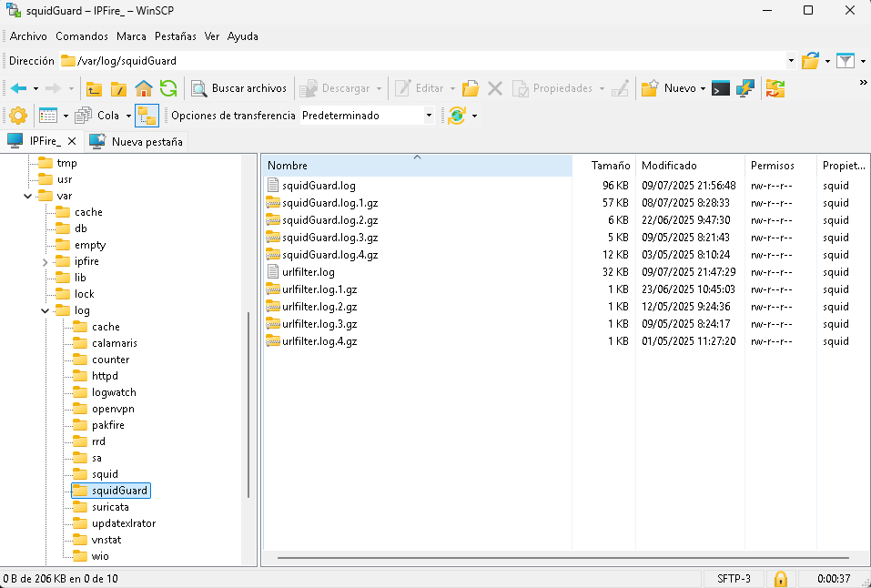
Task: Open the console terminal window
Action: click(721, 88)
